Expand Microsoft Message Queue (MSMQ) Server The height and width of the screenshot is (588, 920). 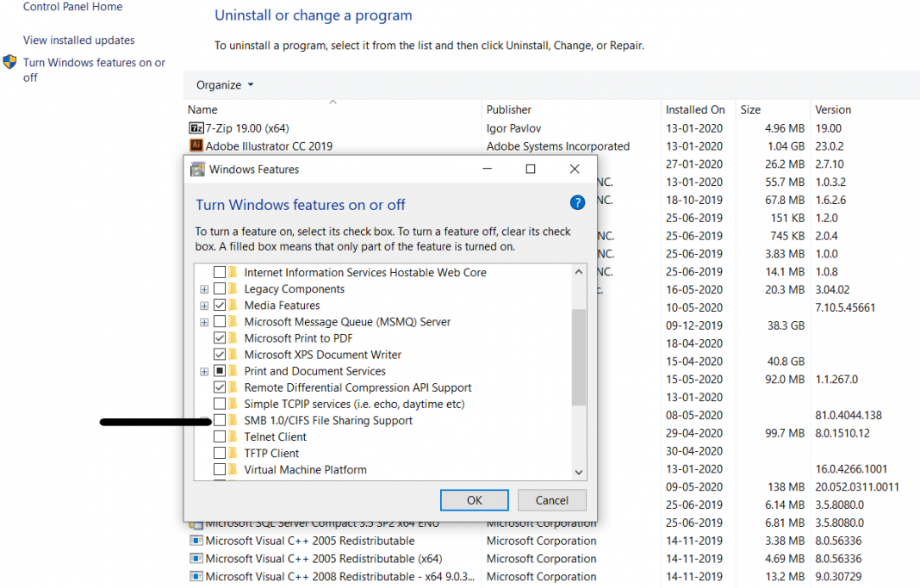tap(204, 321)
